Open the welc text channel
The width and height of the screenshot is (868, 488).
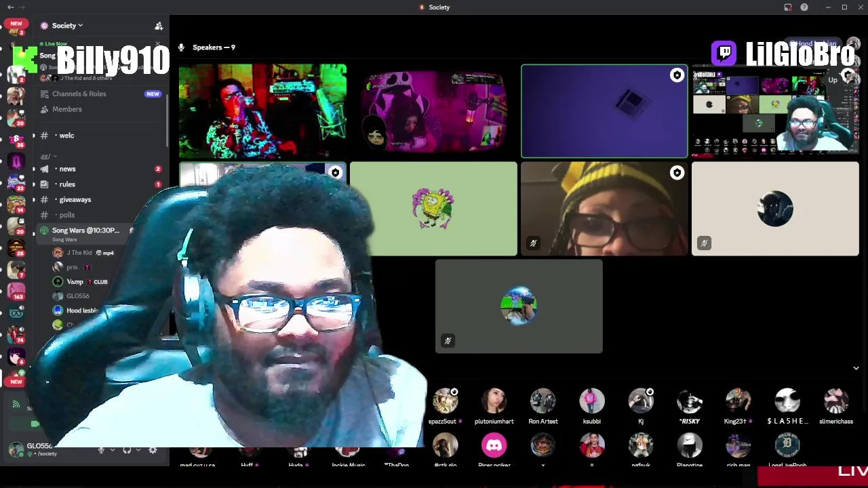click(x=66, y=136)
